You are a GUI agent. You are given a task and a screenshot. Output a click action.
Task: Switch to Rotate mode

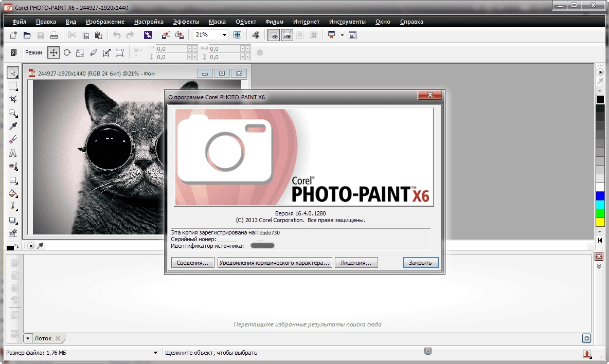click(x=67, y=52)
